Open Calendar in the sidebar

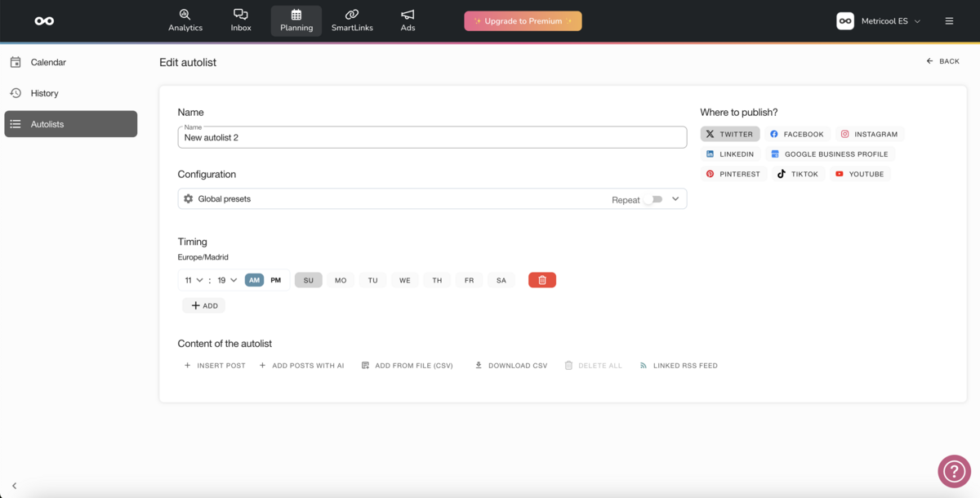point(71,62)
